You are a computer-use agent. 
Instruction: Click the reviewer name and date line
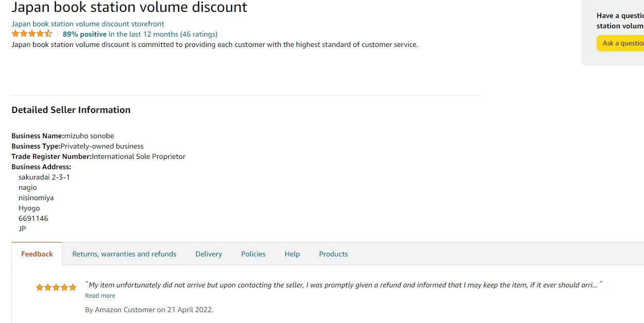point(149,310)
